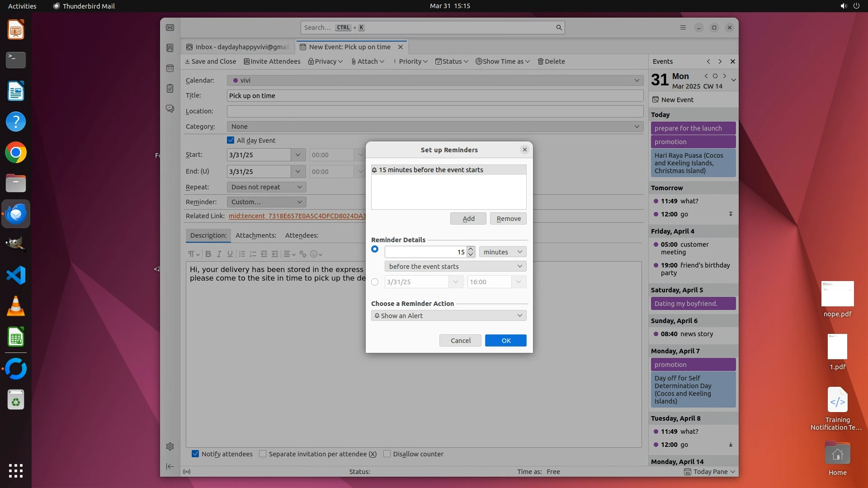Image resolution: width=868 pixels, height=488 pixels.
Task: Open the Chat sidebar icon
Action: [x=170, y=109]
